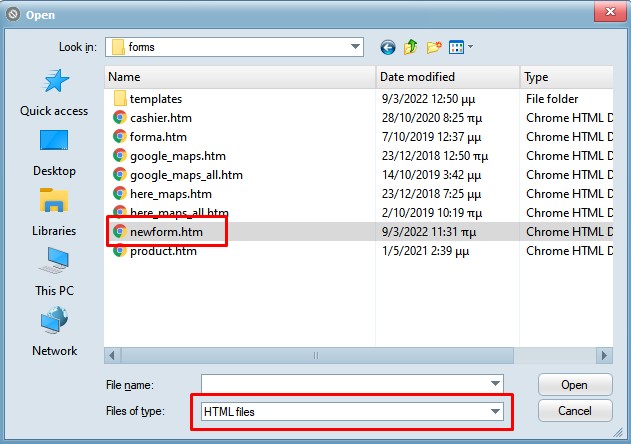
Task: Click the right horizontal scroll arrow
Action: 604,355
